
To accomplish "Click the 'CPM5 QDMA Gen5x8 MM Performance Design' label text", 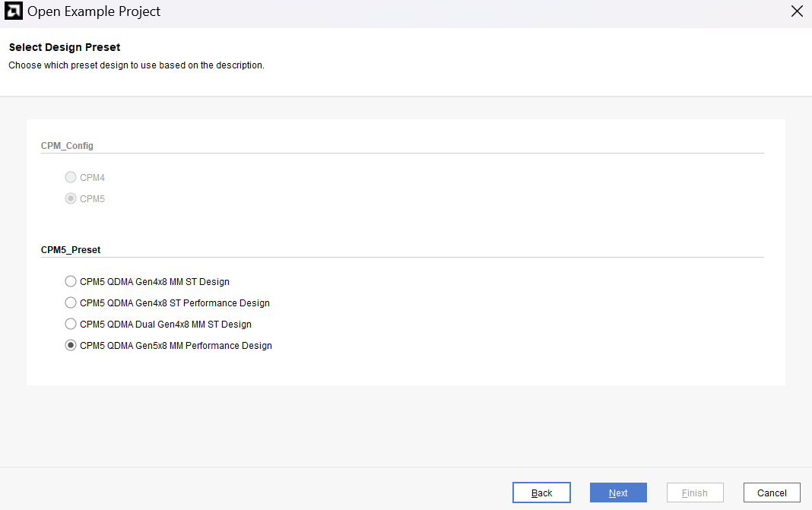I will (176, 345).
